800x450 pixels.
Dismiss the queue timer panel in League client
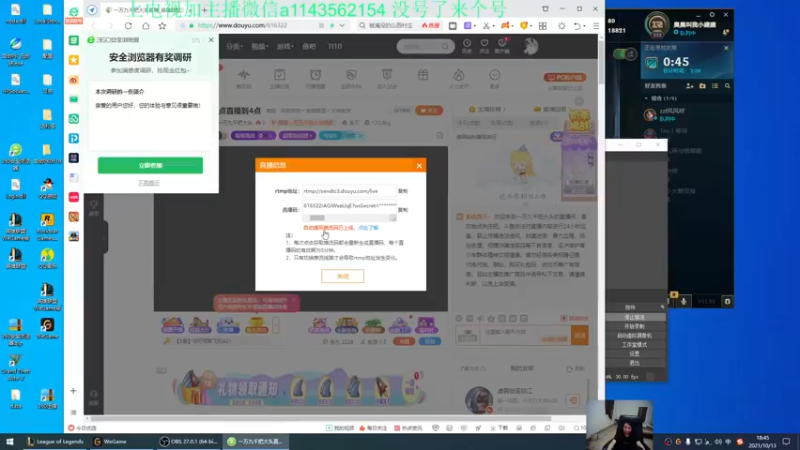726,48
